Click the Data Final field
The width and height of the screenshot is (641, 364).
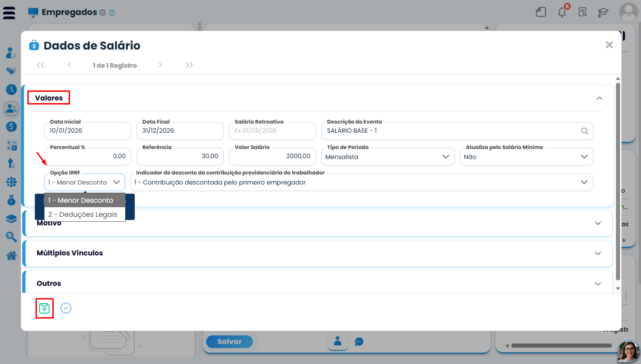pyautogui.click(x=180, y=131)
